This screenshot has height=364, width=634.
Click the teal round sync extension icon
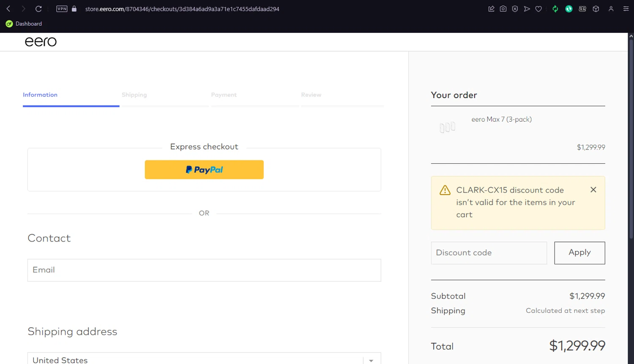point(569,9)
